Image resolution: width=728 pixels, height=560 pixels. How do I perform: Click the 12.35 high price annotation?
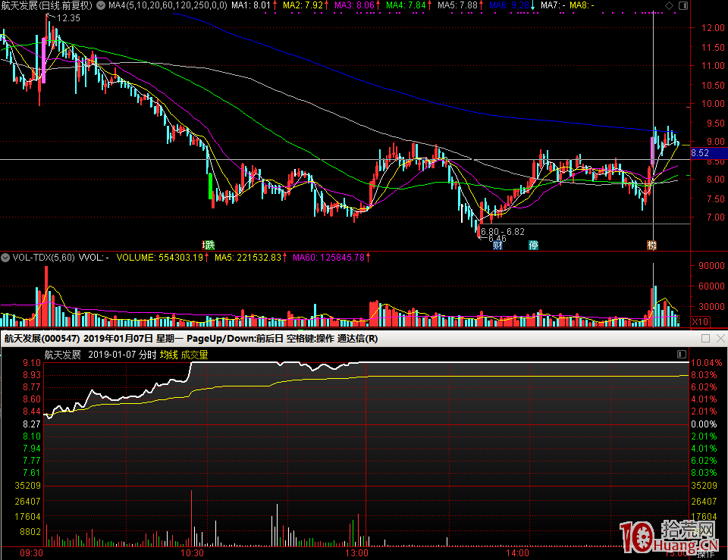pyautogui.click(x=68, y=17)
